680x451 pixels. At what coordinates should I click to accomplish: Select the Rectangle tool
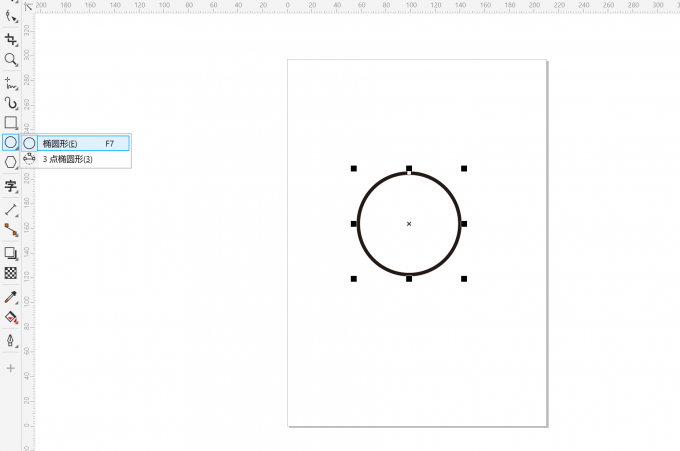coord(11,122)
